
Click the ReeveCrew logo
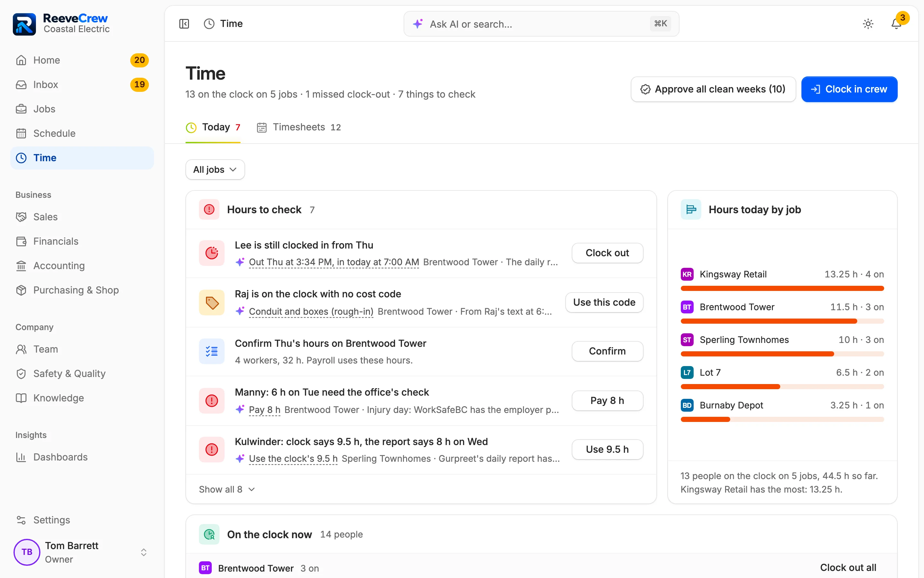tap(24, 24)
